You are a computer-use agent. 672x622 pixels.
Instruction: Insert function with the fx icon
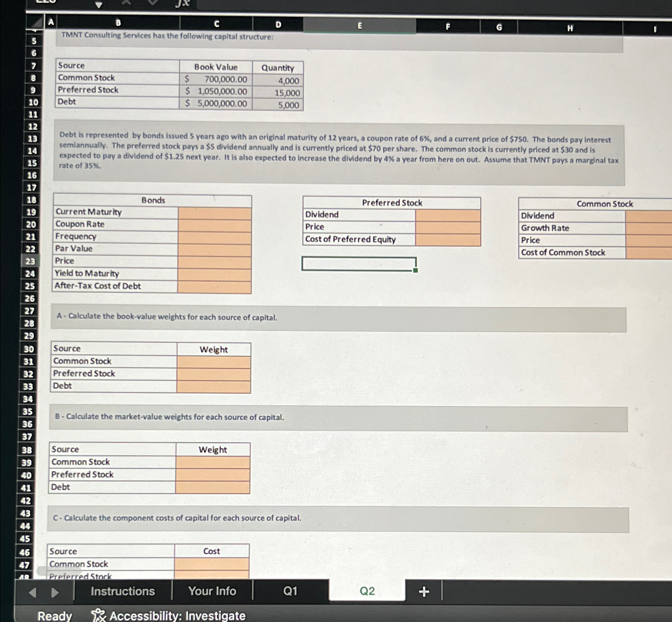(x=182, y=3)
